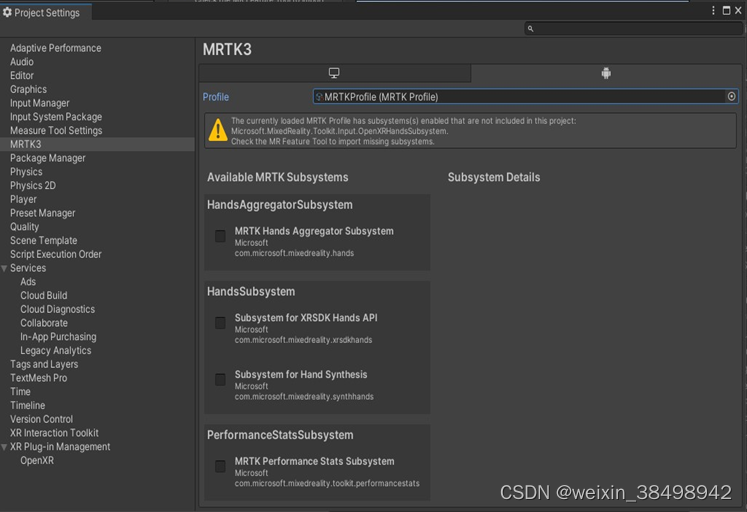Collapse the Services tree section
This screenshot has width=747, height=512.
[4, 269]
